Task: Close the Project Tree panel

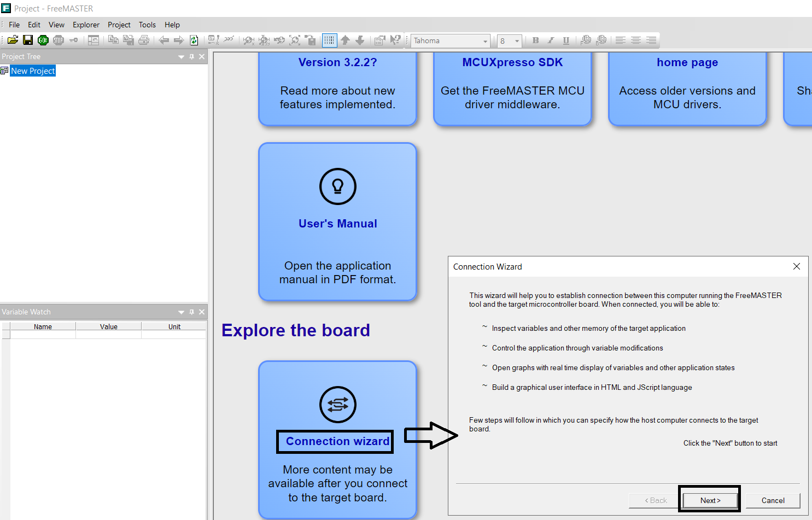Action: (202, 57)
